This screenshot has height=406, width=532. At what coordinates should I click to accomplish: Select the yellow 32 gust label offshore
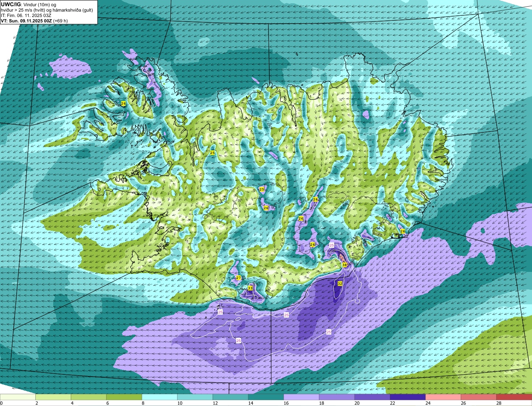[x=340, y=284]
